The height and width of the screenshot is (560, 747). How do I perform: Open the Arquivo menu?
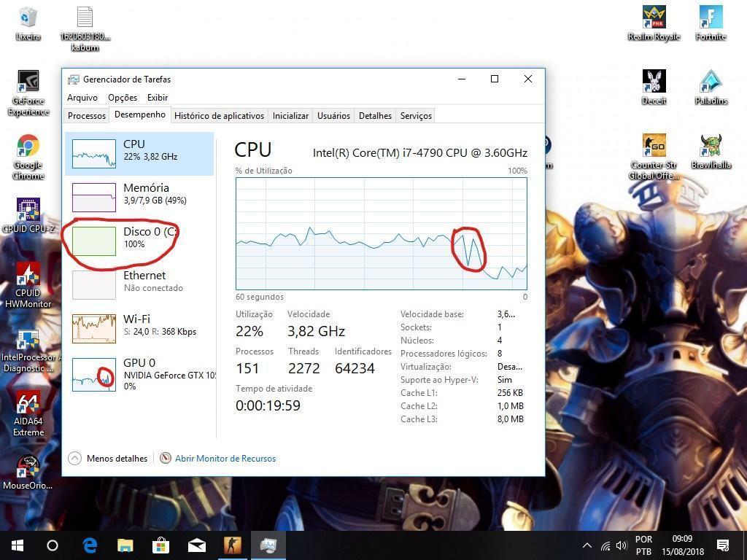82,98
